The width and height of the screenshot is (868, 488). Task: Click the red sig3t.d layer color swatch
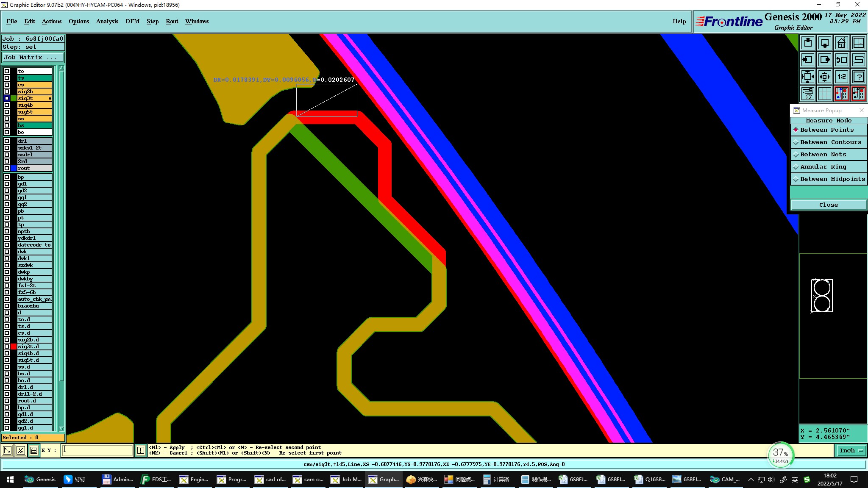point(14,347)
